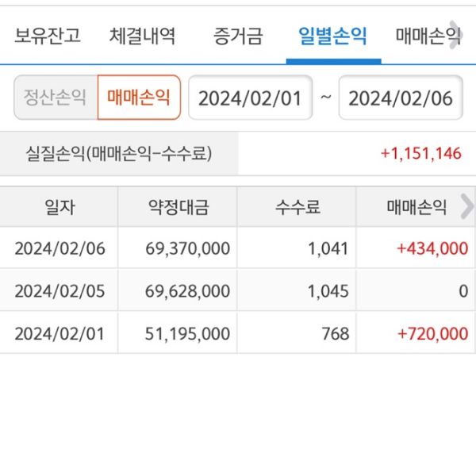Click the 약정대금 column header

coord(178,208)
